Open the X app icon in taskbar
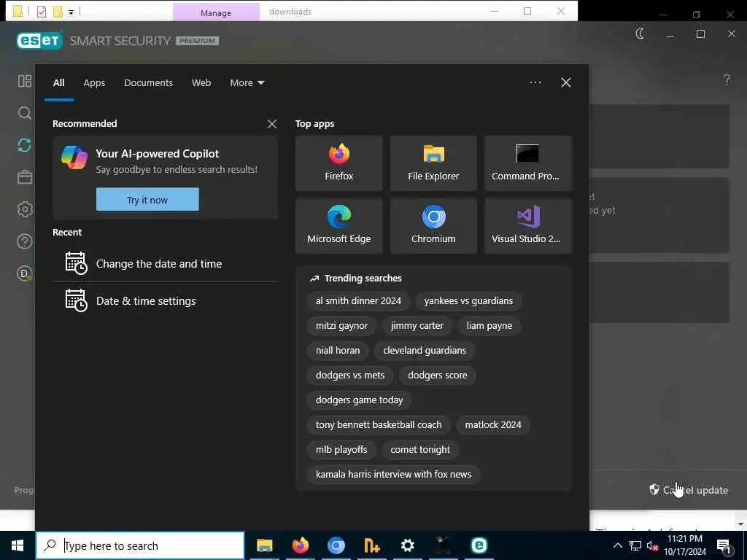Screen dimensions: 747x560 point(444,545)
